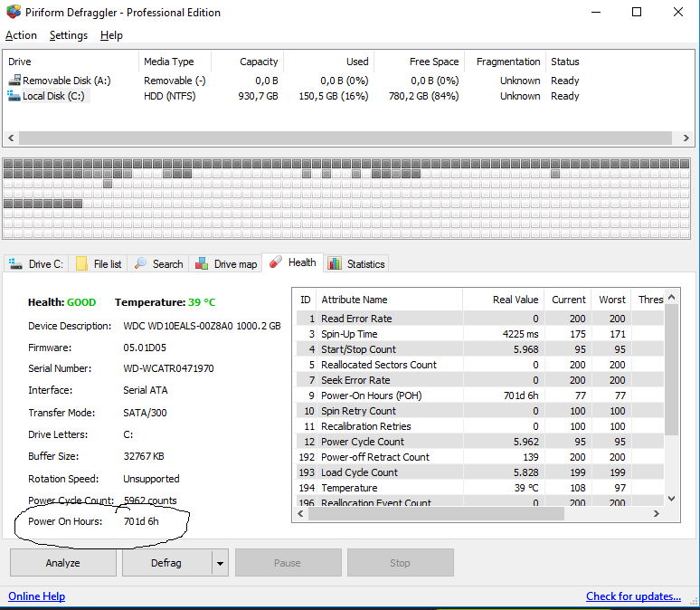The image size is (700, 610).
Task: Switch to the Drive C: tab
Action: coord(36,263)
